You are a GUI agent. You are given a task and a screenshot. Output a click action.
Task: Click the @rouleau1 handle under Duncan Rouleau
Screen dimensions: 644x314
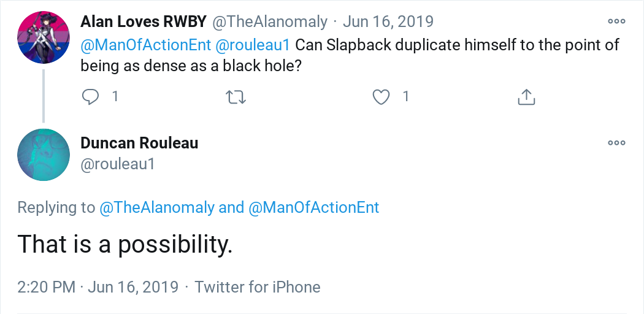pyautogui.click(x=117, y=164)
